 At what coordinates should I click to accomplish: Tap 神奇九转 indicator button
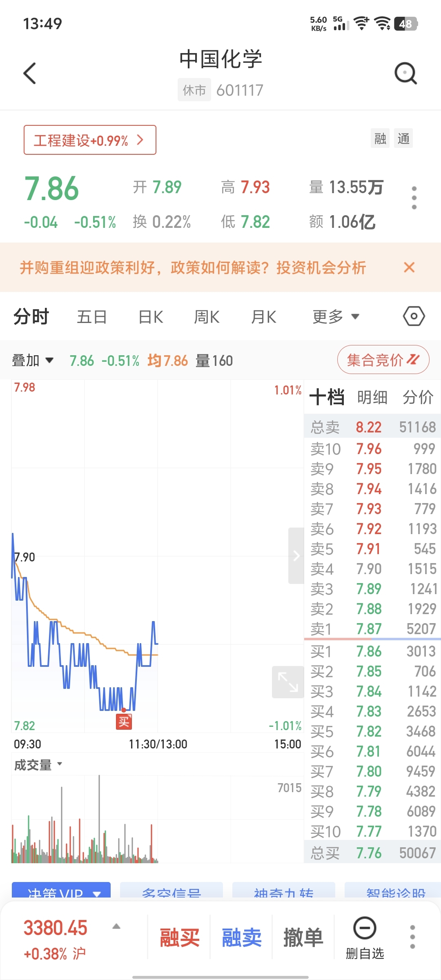(x=284, y=890)
